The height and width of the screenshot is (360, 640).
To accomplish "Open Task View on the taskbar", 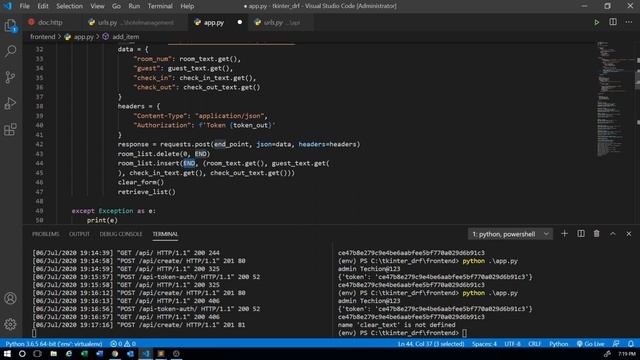I will 38,354.
